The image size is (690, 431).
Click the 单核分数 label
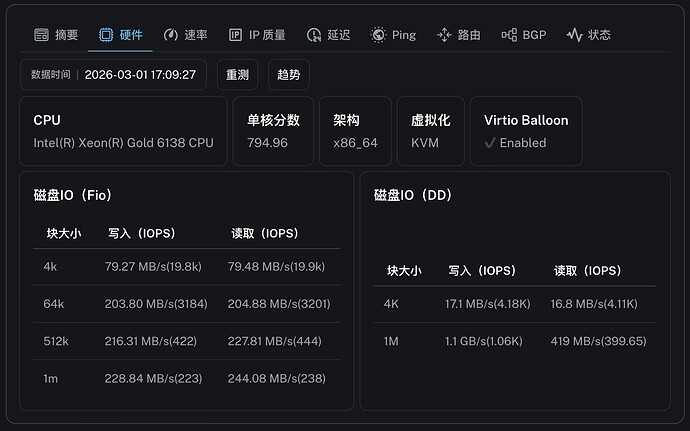[x=273, y=120]
